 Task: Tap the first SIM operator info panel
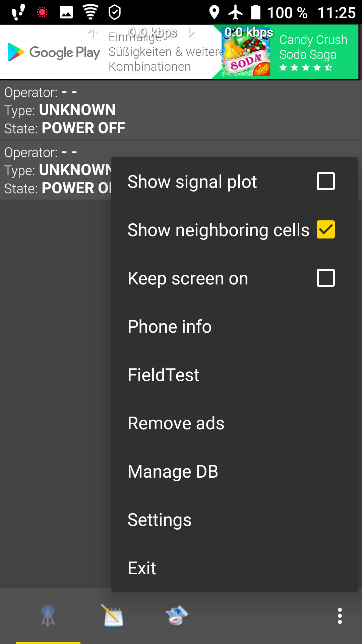click(x=181, y=110)
